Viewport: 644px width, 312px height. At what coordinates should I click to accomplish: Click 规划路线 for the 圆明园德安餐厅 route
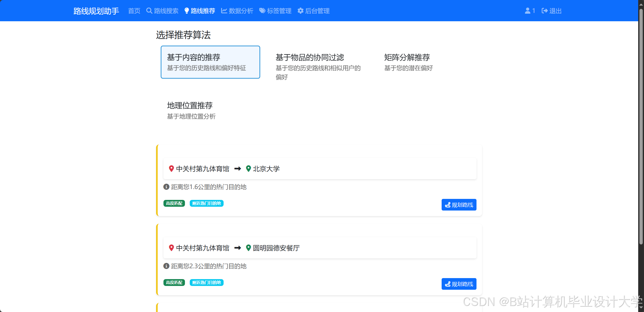[459, 284]
